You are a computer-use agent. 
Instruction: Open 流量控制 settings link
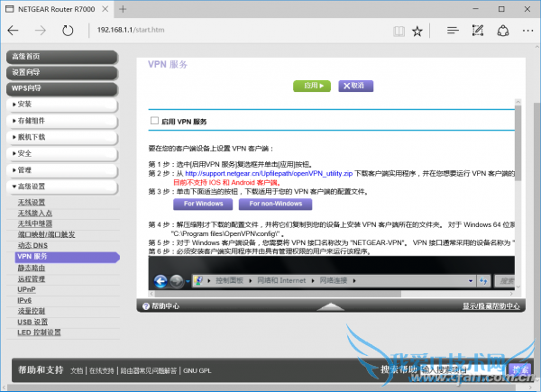pos(32,311)
